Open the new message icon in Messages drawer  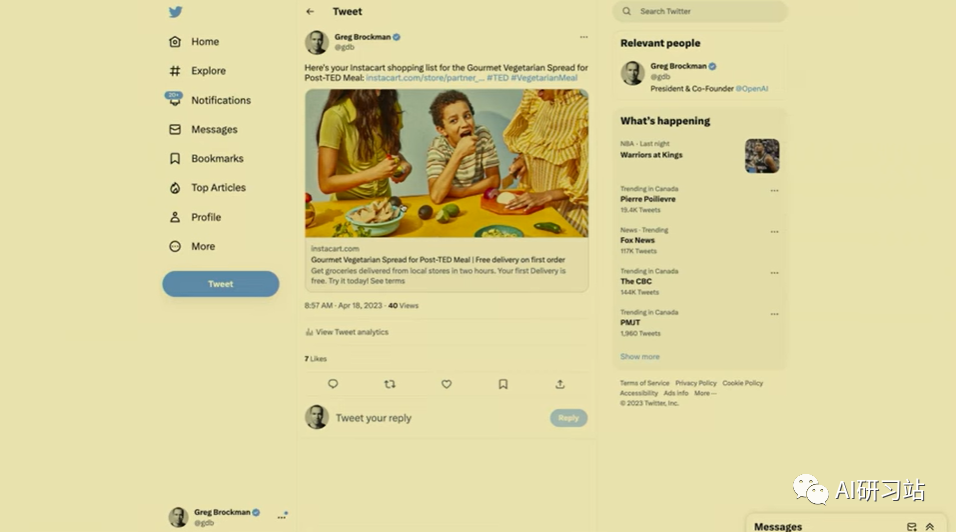click(x=911, y=527)
